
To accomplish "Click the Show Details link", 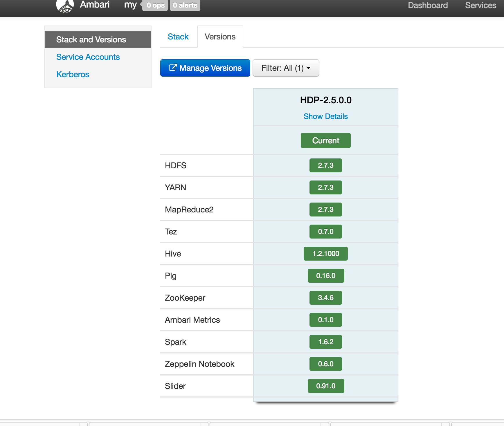I will click(325, 116).
